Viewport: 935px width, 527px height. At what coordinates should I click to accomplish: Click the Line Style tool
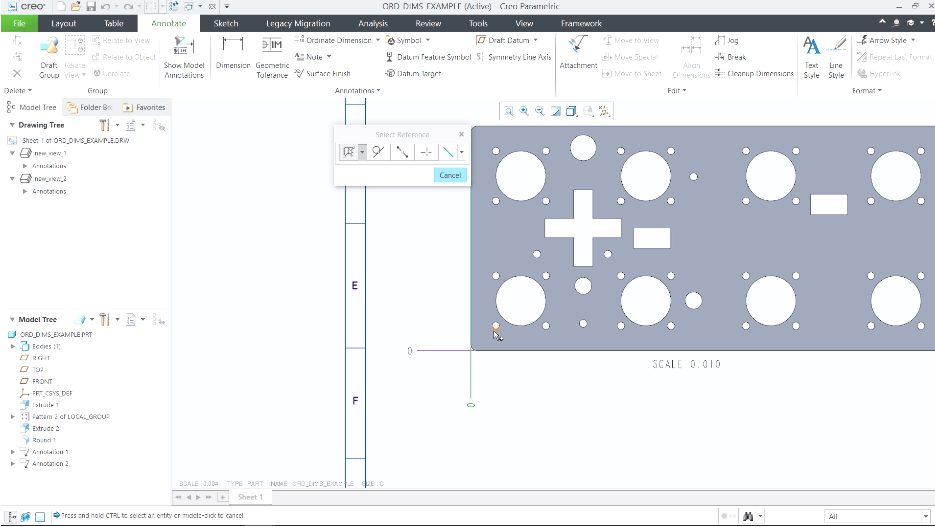836,47
